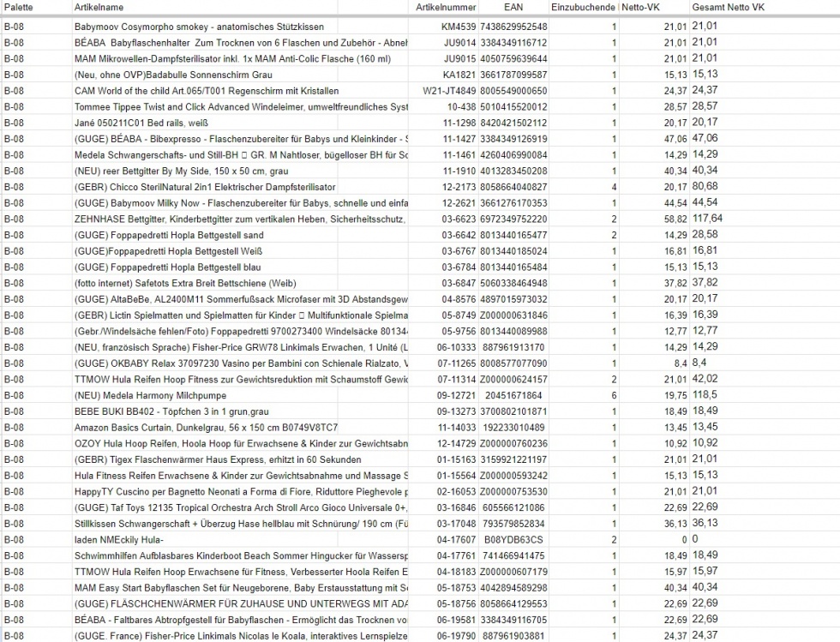840x642 pixels.
Task: Click EAN cell 3384349116712
Action: pyautogui.click(x=513, y=43)
